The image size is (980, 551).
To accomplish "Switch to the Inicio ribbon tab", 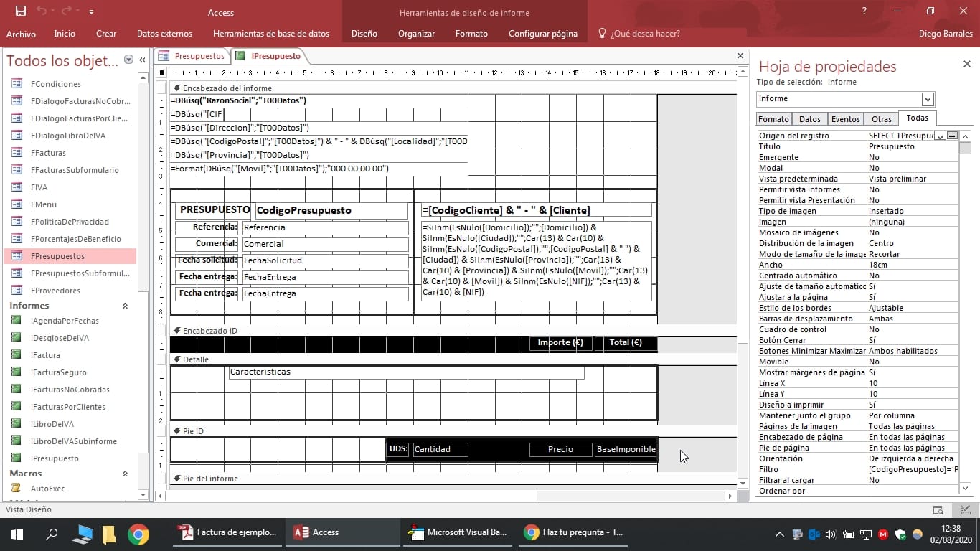I will coord(65,34).
